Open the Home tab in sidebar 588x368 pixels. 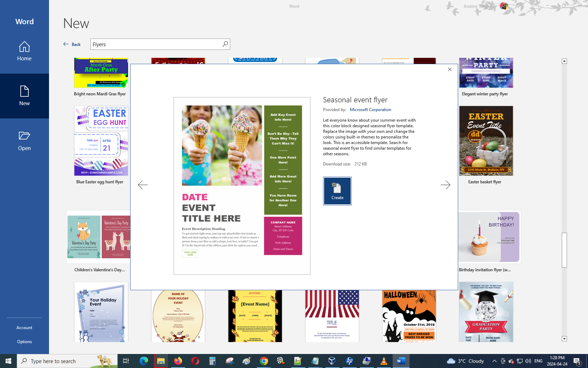pos(24,51)
